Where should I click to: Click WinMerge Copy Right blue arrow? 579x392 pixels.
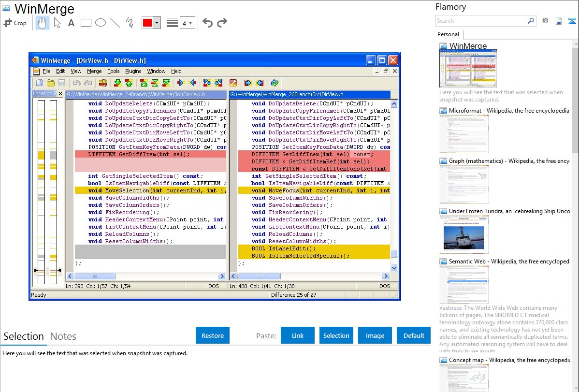(181, 83)
